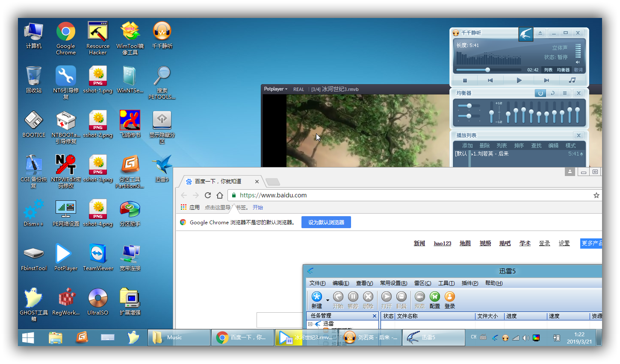Close the 任务管理 panel in 迅雷5
The width and height of the screenshot is (620, 364).
tap(375, 316)
